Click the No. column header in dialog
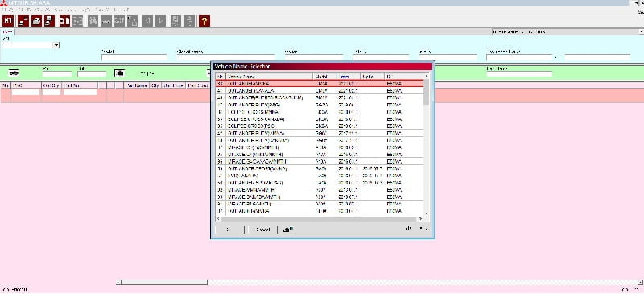The image size is (644, 294). pos(221,77)
